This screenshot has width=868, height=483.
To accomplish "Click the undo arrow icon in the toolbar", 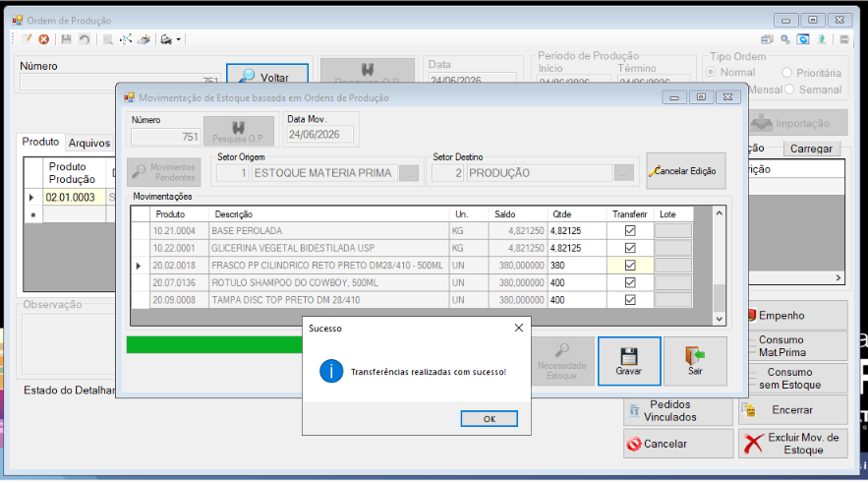I will pos(85,39).
